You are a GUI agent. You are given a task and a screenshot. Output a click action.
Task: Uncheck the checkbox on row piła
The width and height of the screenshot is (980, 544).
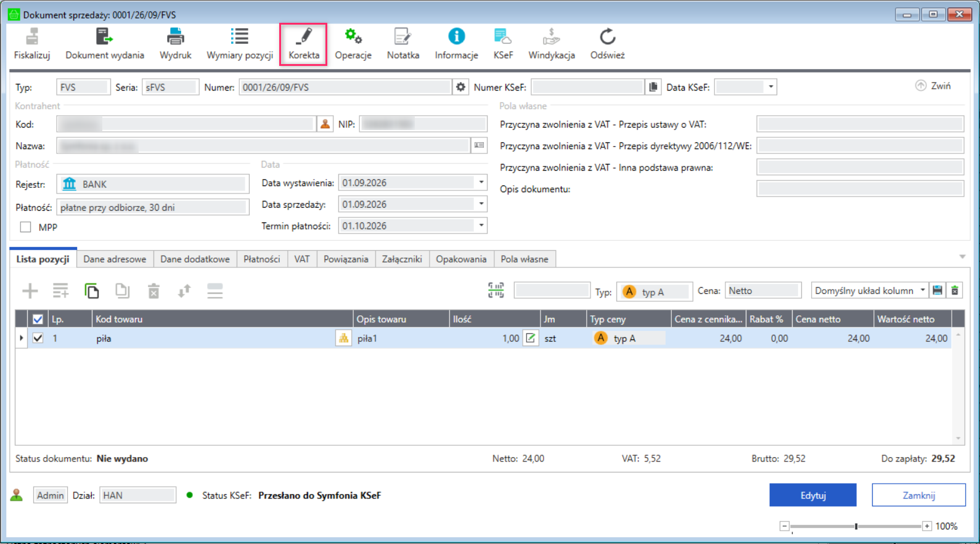coord(38,338)
